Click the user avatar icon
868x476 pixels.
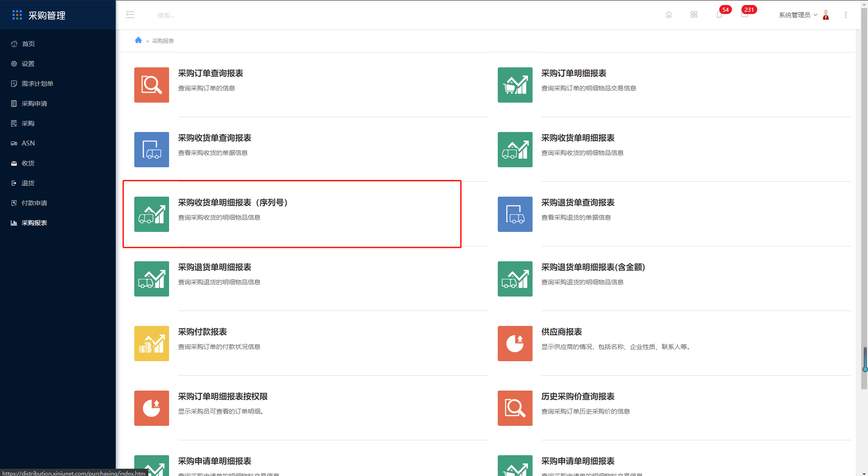coord(826,15)
